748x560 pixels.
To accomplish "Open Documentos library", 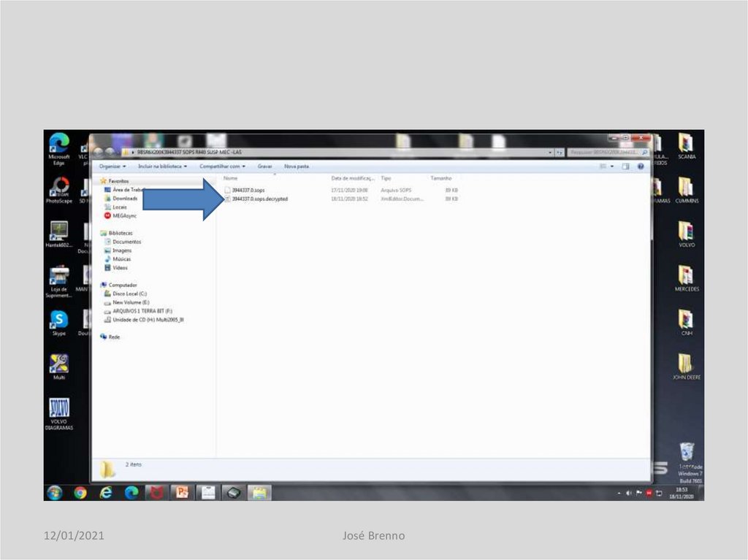I will click(x=123, y=242).
